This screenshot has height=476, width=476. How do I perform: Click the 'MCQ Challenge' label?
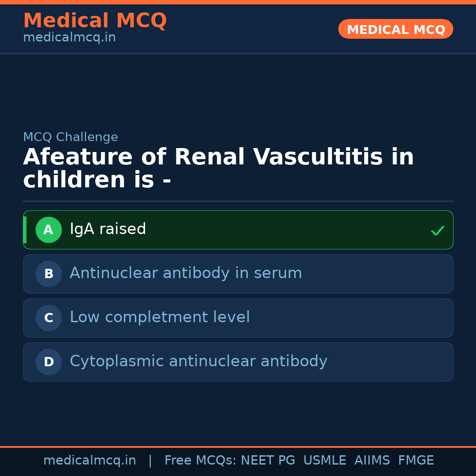tap(71, 137)
